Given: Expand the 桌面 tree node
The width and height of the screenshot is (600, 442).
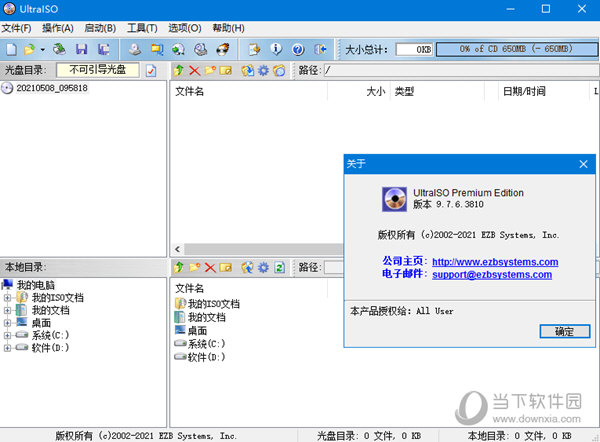Looking at the screenshot, I should [7, 323].
